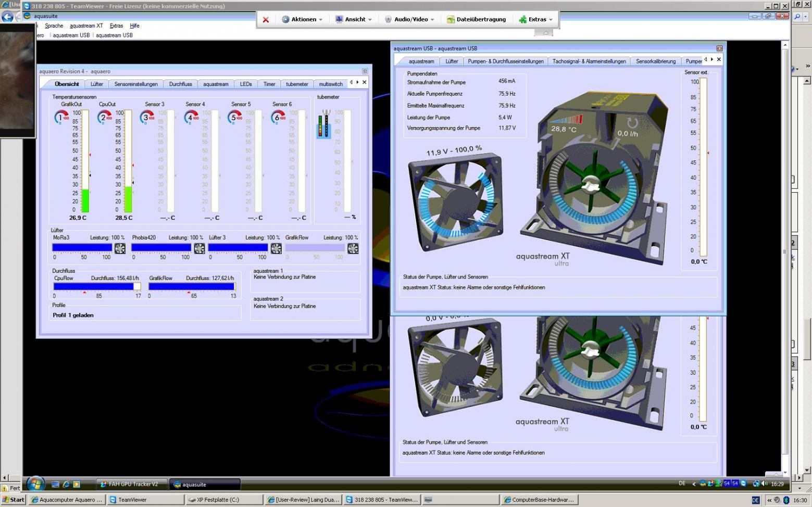
Task: Click the Phobia420 fan icon
Action: [199, 248]
